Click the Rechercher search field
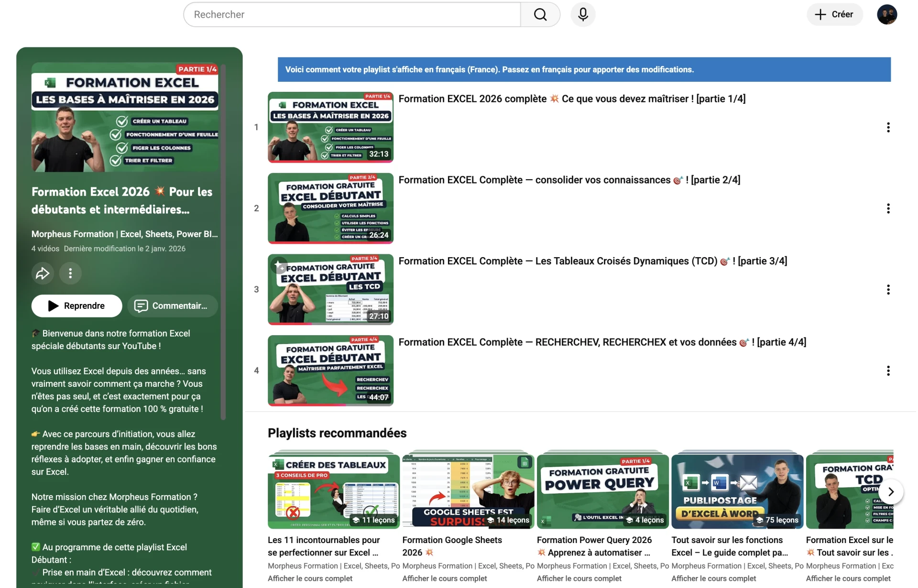Screen dimensions: 918x588 click(352, 14)
